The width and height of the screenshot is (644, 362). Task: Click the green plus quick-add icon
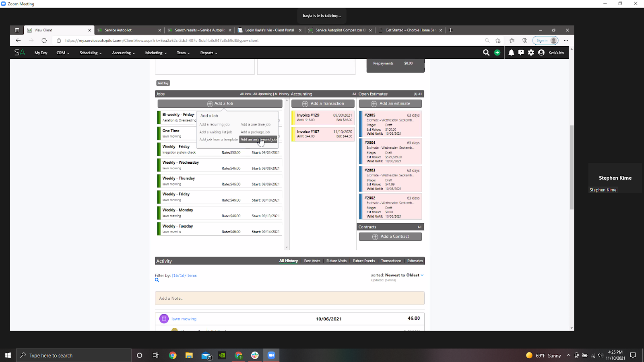click(x=497, y=53)
